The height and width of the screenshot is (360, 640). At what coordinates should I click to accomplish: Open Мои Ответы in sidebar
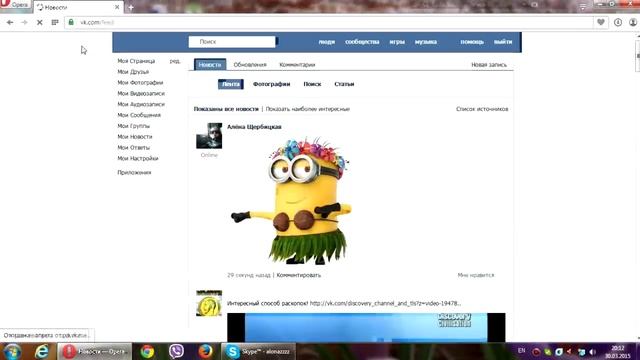coord(133,147)
